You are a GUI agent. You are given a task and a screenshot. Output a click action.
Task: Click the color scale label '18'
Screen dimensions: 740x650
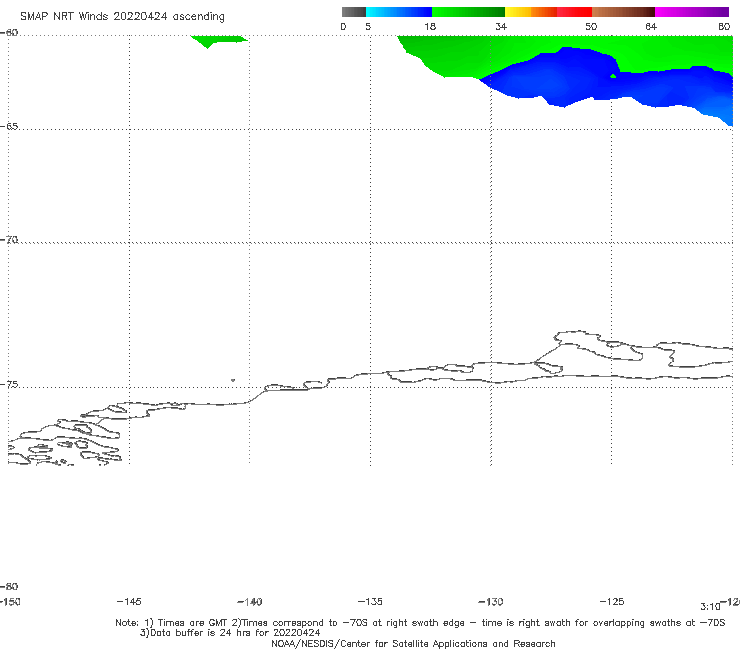[x=430, y=26]
